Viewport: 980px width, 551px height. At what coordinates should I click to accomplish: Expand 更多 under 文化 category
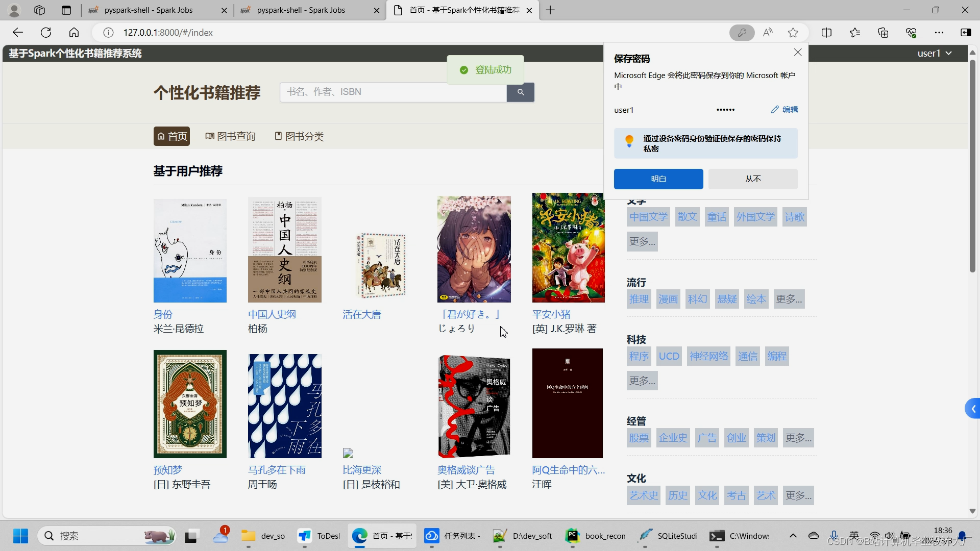pos(799,495)
